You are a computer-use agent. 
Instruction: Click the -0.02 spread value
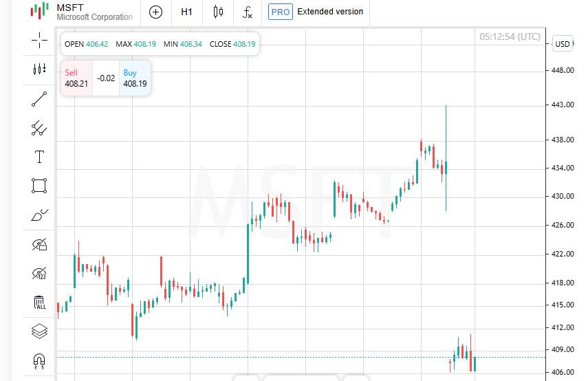coord(106,78)
